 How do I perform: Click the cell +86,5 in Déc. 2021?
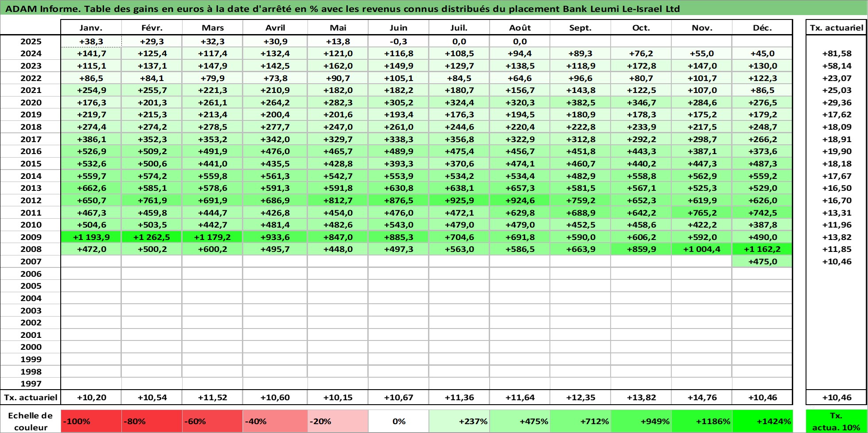762,90
